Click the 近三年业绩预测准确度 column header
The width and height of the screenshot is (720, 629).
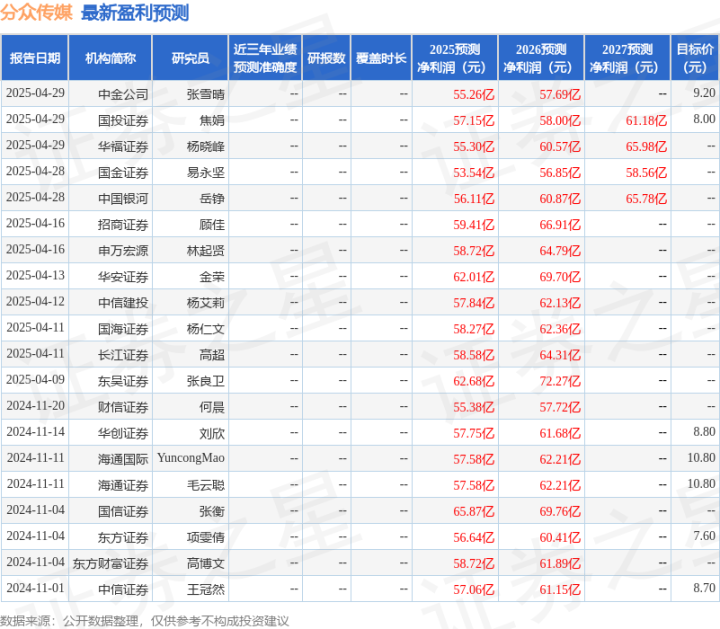click(265, 58)
